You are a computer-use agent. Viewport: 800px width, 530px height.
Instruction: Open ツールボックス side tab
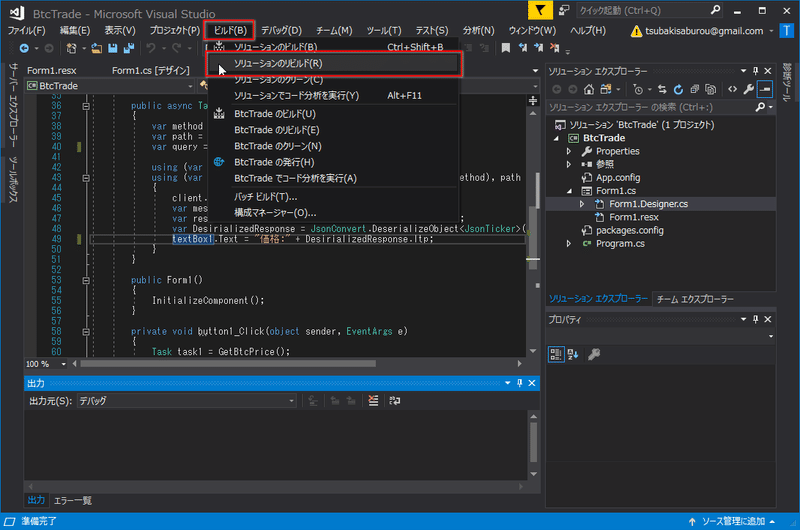click(x=13, y=179)
